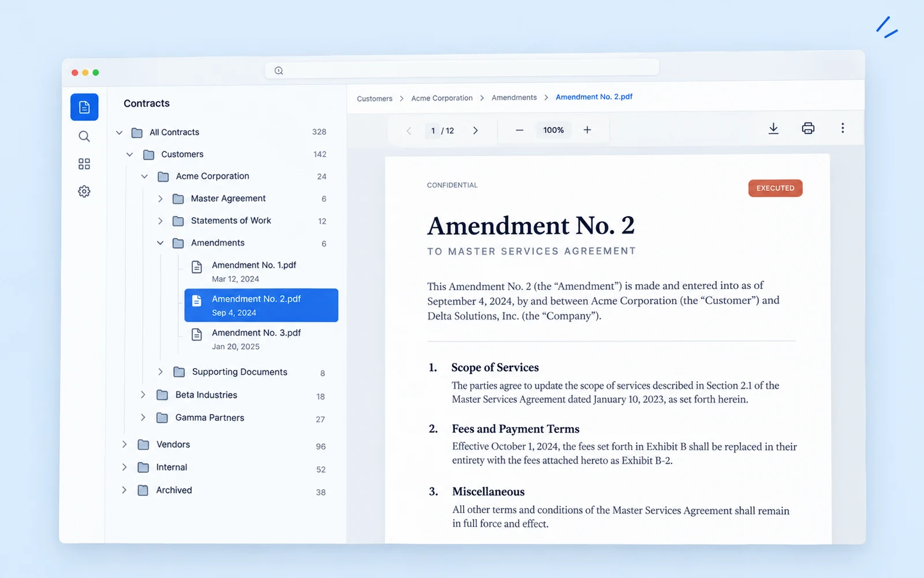Click the Amendment No. 1.pdf file icon

pyautogui.click(x=197, y=266)
